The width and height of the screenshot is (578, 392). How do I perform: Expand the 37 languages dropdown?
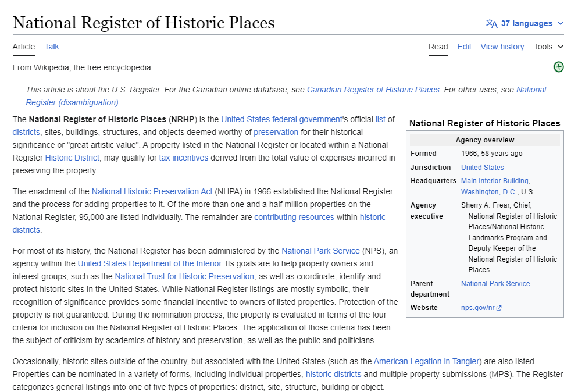(525, 23)
